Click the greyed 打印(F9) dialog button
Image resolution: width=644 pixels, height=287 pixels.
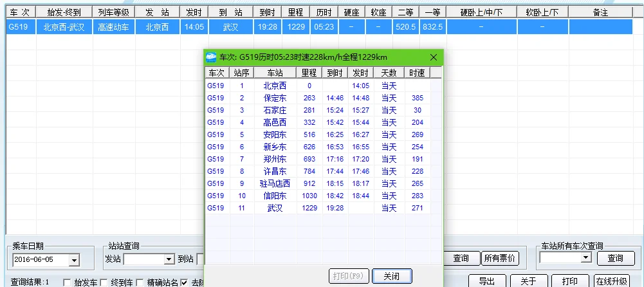pyautogui.click(x=349, y=276)
